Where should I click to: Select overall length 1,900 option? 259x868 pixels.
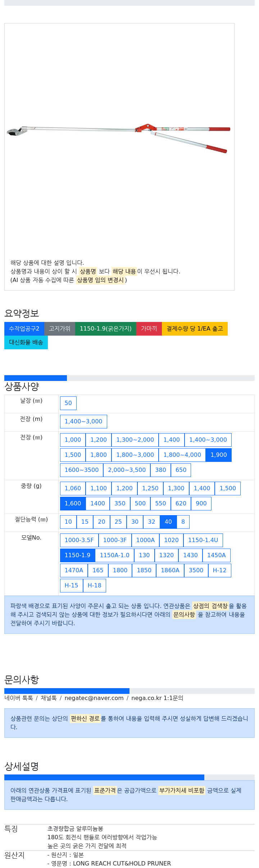[x=219, y=455]
